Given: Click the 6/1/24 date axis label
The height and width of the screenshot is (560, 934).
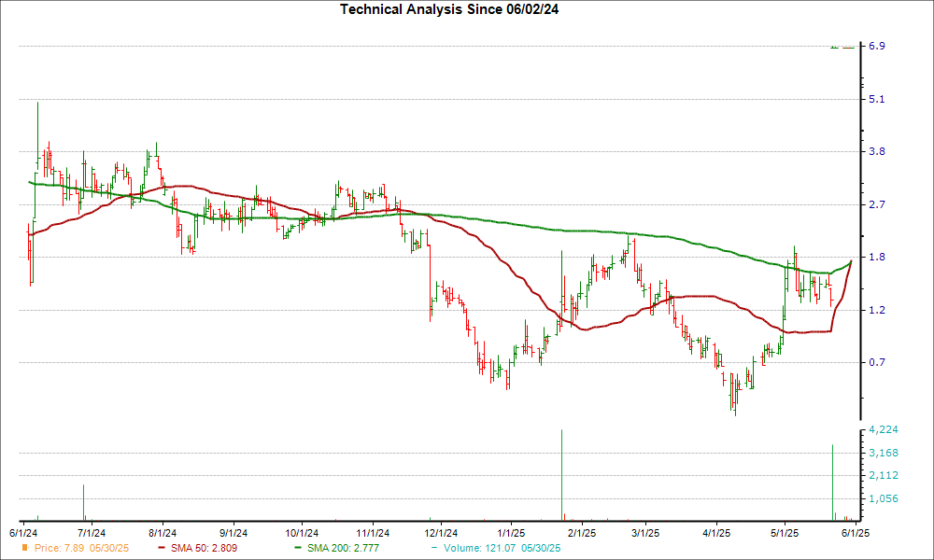Looking at the screenshot, I should 24,533.
